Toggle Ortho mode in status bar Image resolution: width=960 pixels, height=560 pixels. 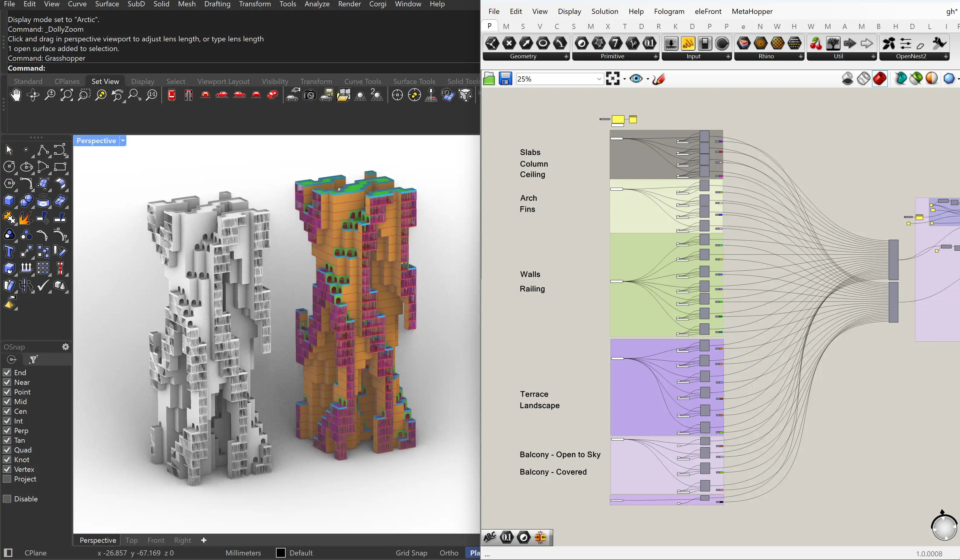449,553
